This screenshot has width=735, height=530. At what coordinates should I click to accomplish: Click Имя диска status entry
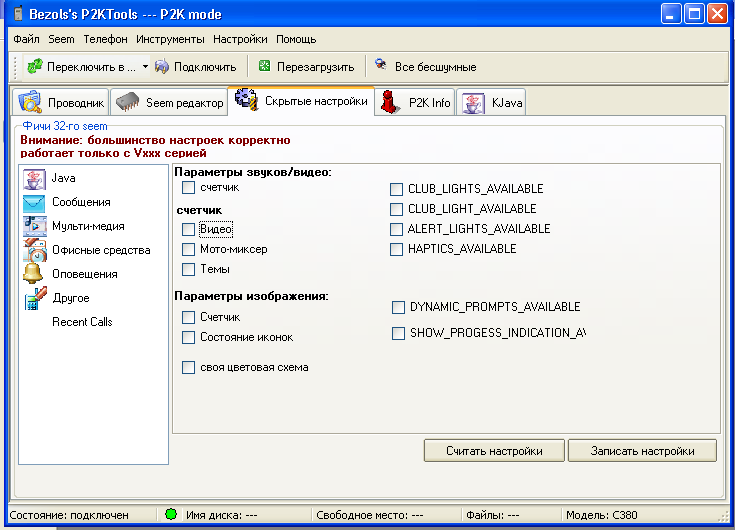(222, 515)
